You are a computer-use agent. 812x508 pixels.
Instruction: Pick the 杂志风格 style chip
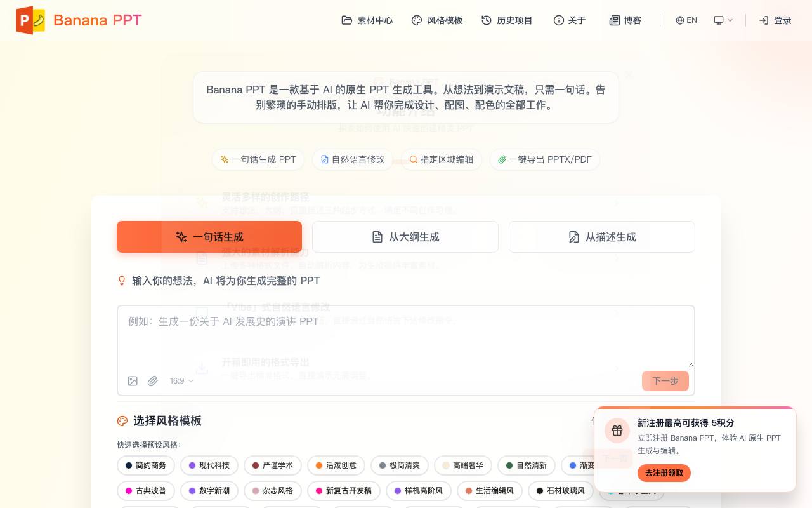pyautogui.click(x=273, y=491)
